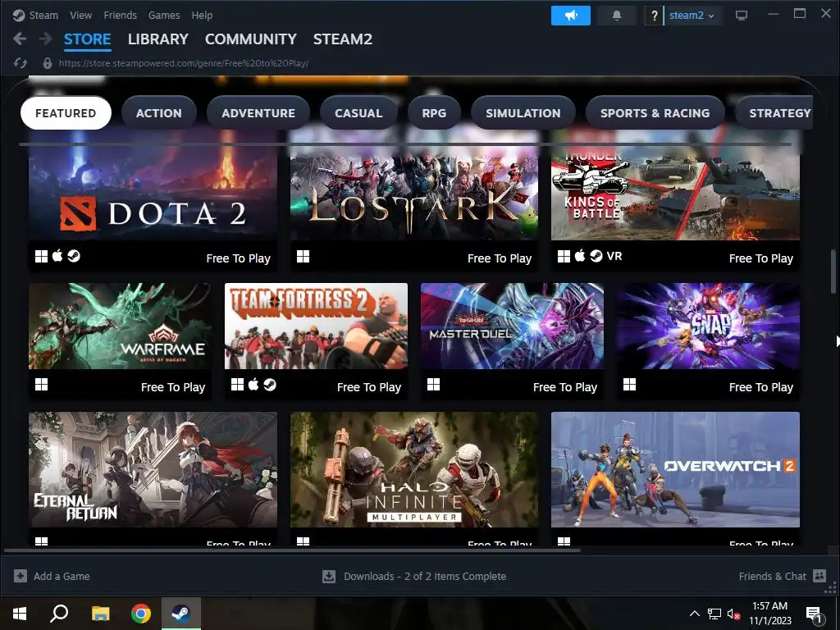Select the ADVENTURE category pill
840x630 pixels.
tap(258, 113)
